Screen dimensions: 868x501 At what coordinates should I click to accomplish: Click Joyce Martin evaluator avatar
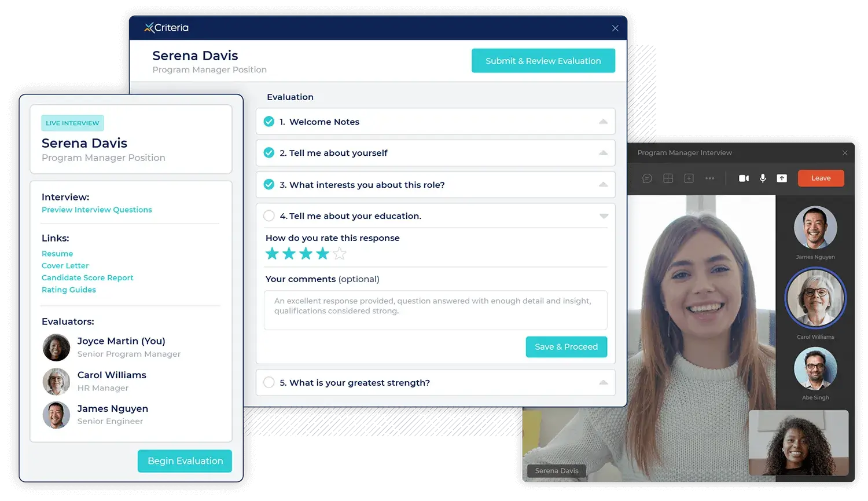56,348
